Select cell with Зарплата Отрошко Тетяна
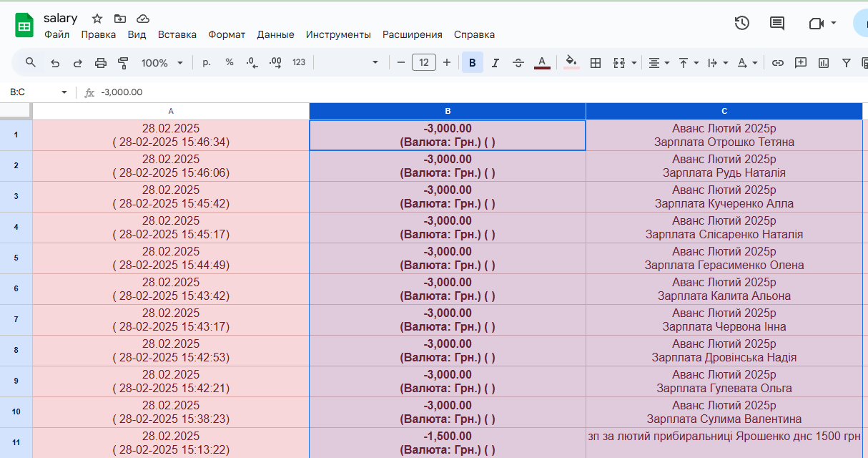 click(724, 135)
